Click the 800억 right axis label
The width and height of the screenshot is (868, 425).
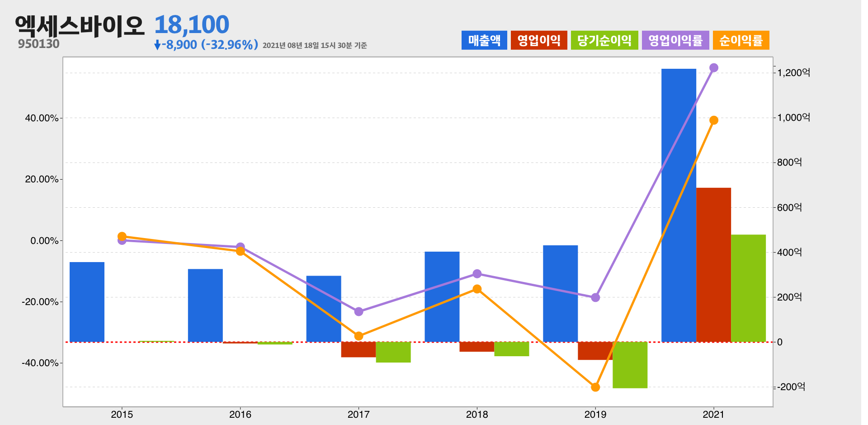click(x=789, y=162)
